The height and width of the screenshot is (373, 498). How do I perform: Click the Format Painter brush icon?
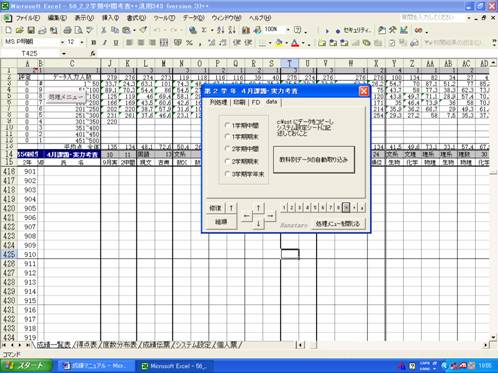point(143,30)
